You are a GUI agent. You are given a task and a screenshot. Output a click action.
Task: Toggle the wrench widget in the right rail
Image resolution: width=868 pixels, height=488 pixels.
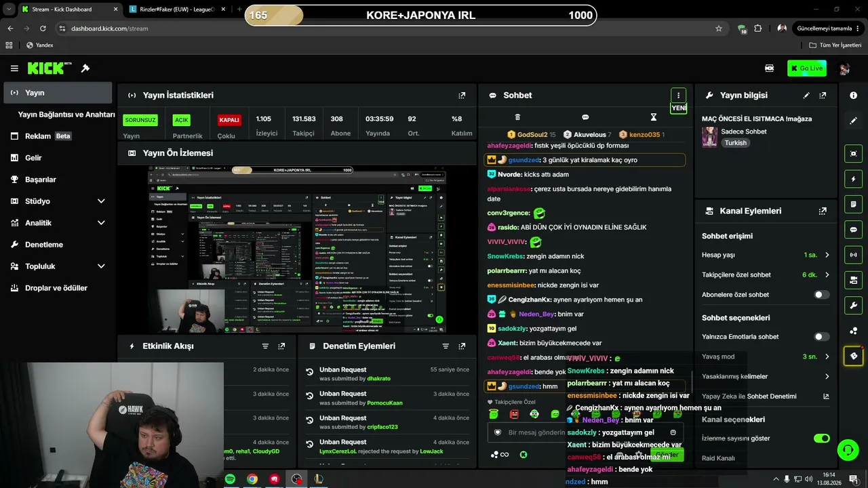854,305
